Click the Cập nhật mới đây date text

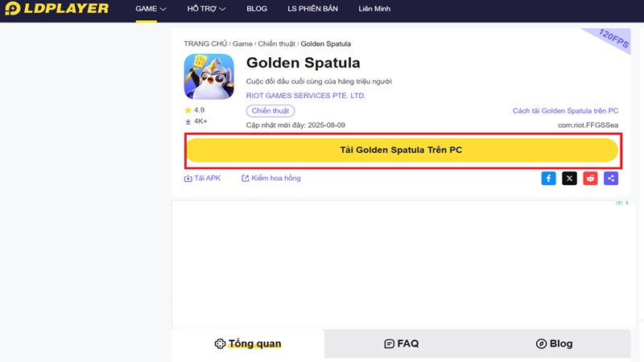point(295,125)
